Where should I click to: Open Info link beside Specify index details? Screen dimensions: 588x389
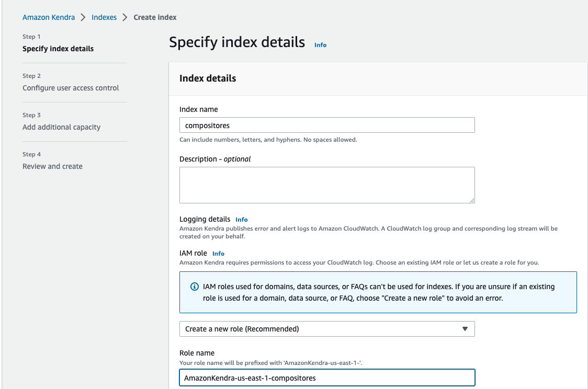[320, 45]
